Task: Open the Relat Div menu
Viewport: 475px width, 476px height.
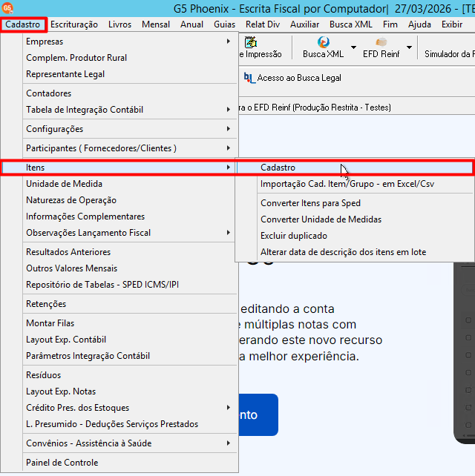Action: (x=263, y=24)
